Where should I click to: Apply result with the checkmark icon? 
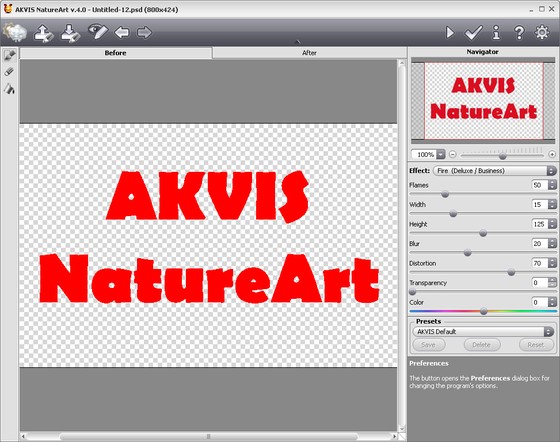coord(473,32)
